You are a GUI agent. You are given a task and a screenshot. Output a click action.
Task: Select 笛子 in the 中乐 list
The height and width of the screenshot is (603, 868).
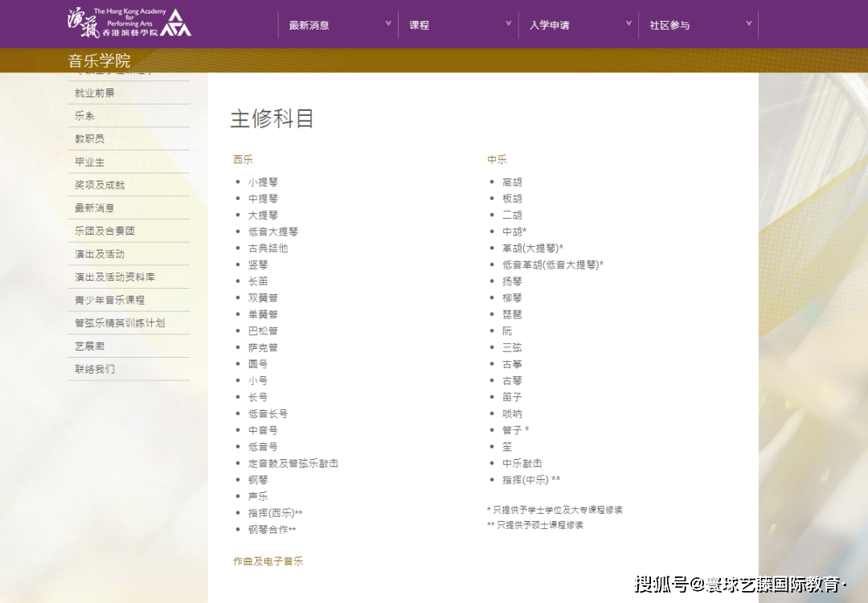click(x=512, y=397)
